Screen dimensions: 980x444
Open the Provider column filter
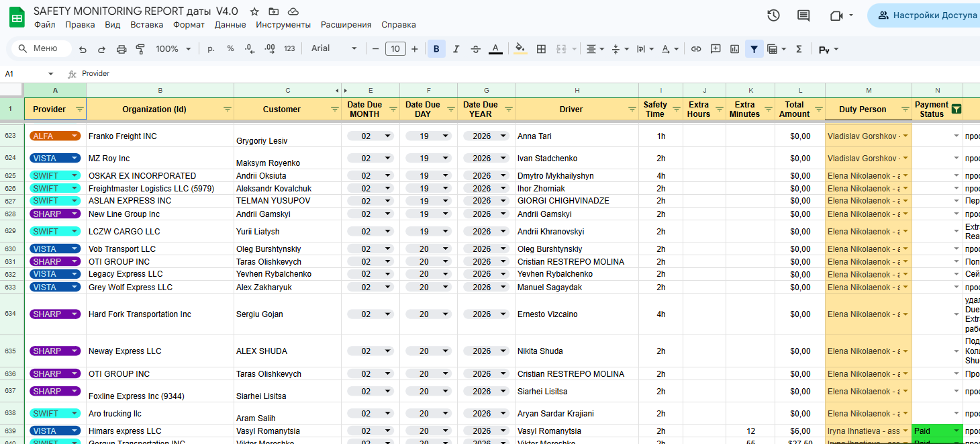(x=80, y=109)
